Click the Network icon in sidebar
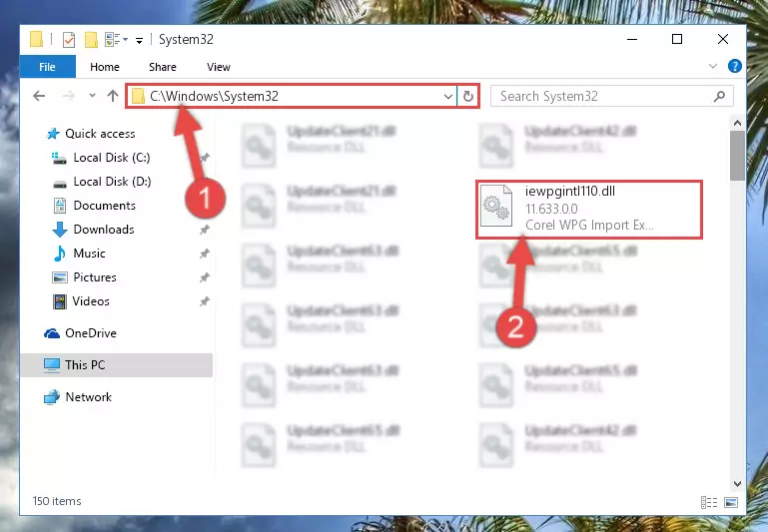The image size is (768, 532). click(x=51, y=397)
